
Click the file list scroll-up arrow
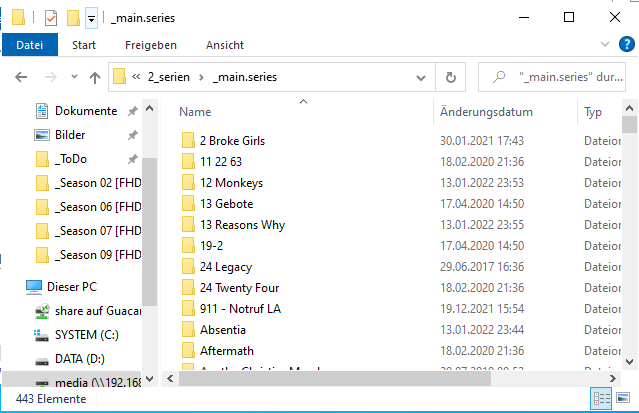tap(629, 108)
